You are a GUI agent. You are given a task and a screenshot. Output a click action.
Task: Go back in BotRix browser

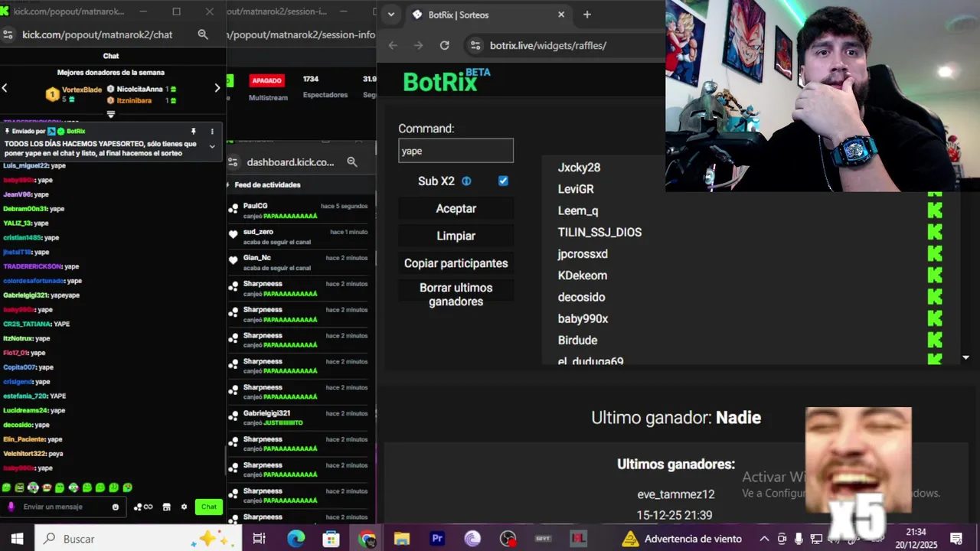point(393,45)
